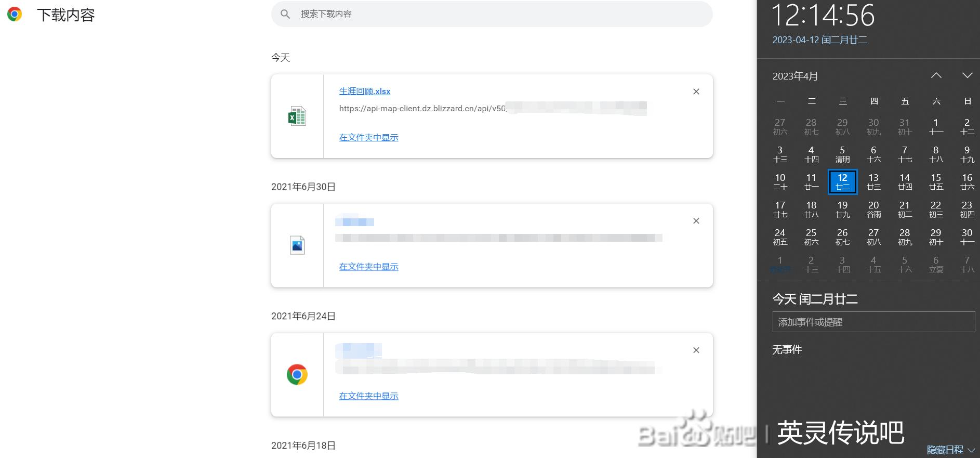Click the Chrome logo beside 下载内容
This screenshot has width=980, height=458.
click(x=15, y=14)
